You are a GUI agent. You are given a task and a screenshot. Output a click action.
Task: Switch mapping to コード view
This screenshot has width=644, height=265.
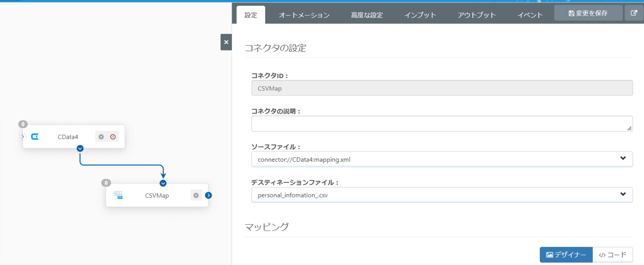tap(613, 255)
